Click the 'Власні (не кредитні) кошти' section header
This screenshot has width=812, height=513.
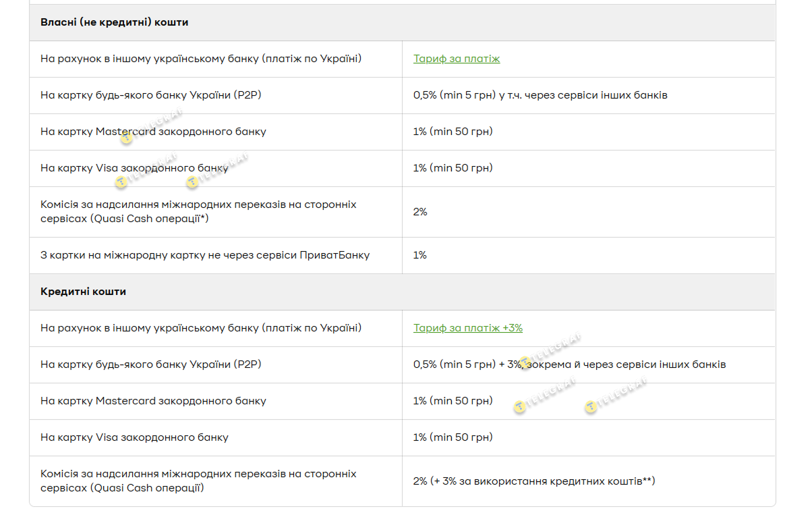114,22
